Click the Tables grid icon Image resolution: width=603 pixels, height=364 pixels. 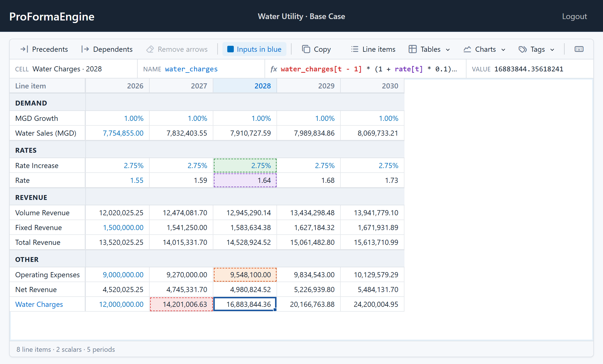coord(412,49)
